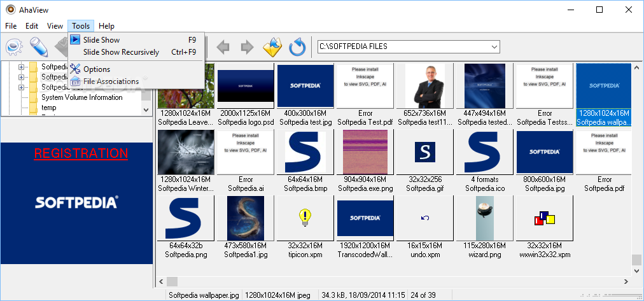Select the temp folder in the tree
This screenshot has height=301, width=644.
click(49, 108)
